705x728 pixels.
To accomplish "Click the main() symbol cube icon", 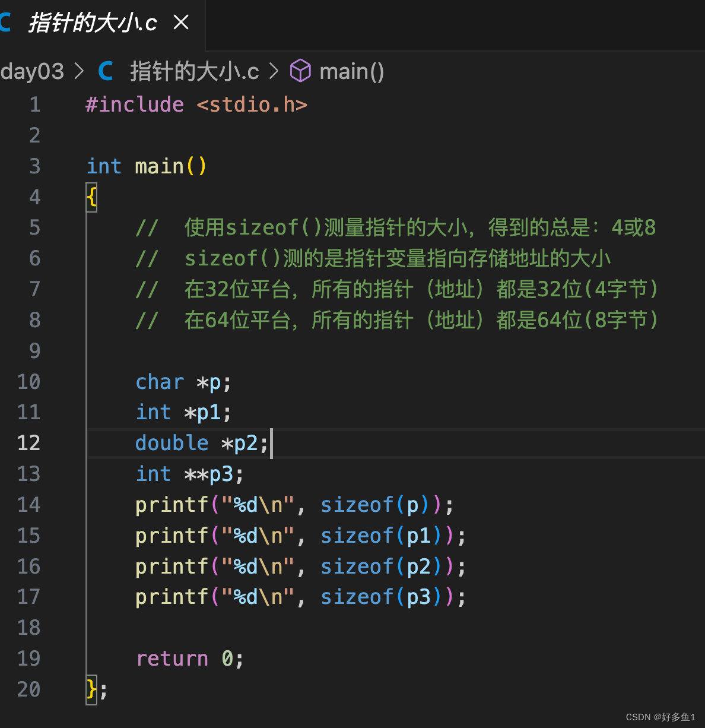I will (x=300, y=71).
